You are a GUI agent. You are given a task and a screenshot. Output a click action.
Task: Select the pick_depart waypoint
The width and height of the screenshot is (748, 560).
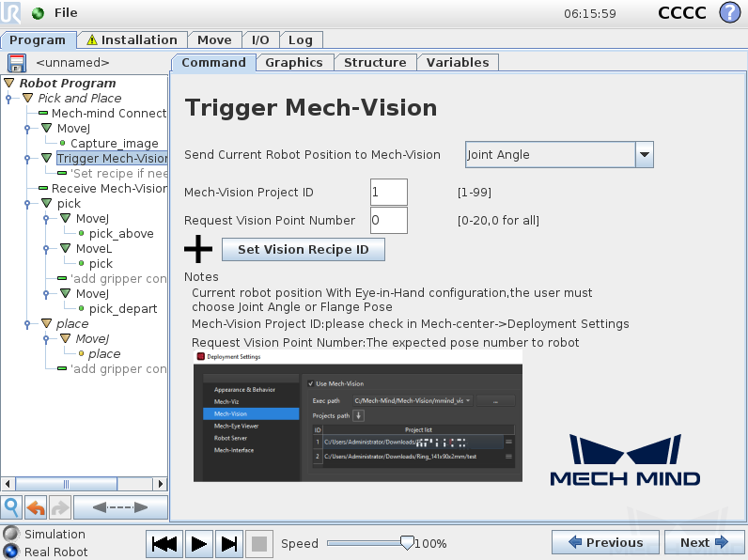click(x=123, y=308)
